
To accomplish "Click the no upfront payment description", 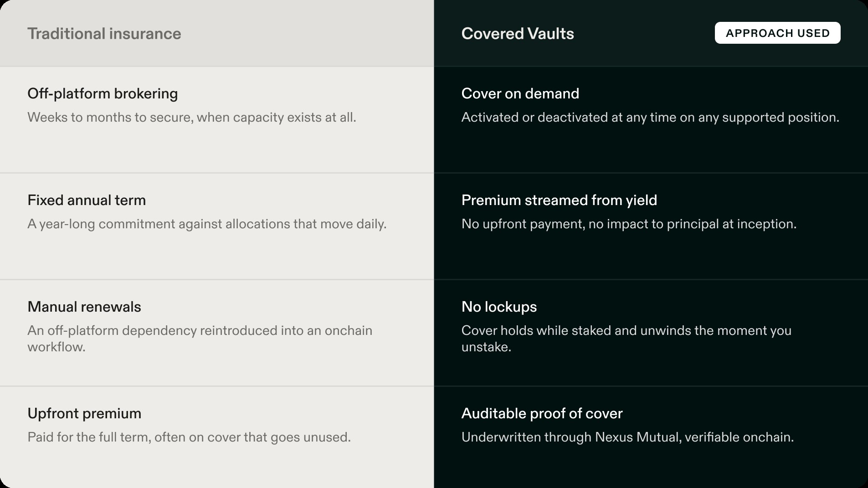I will pyautogui.click(x=629, y=224).
